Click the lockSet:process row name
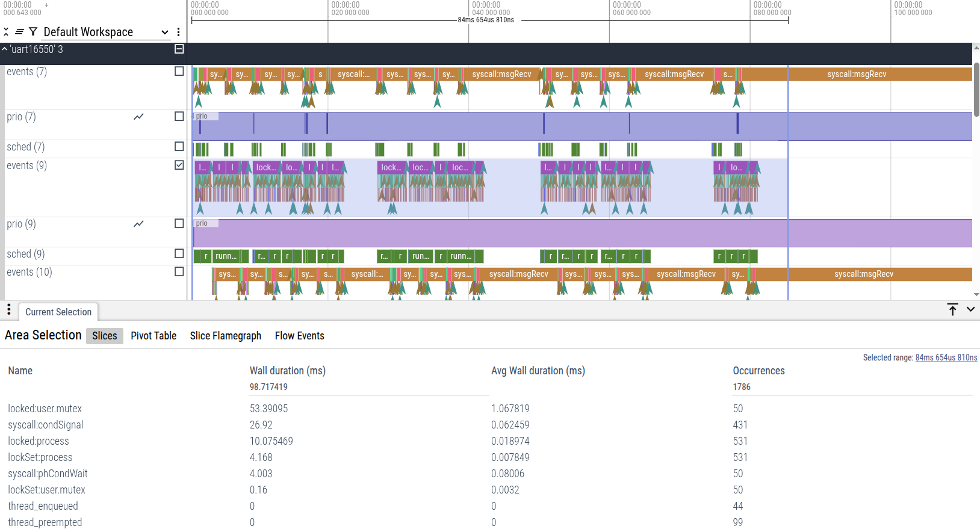Viewport: 980px width, 532px height. click(x=40, y=457)
